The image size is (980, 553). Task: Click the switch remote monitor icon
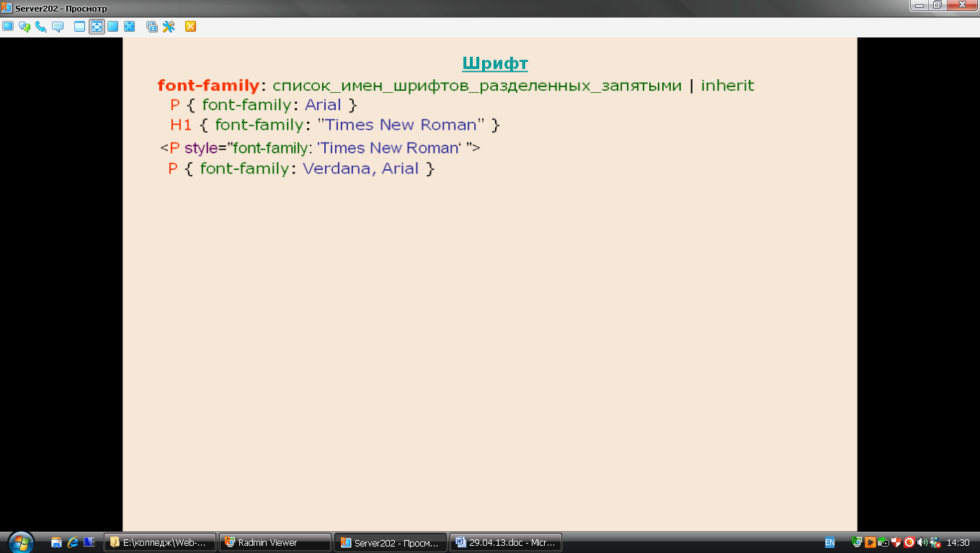pyautogui.click(x=152, y=27)
